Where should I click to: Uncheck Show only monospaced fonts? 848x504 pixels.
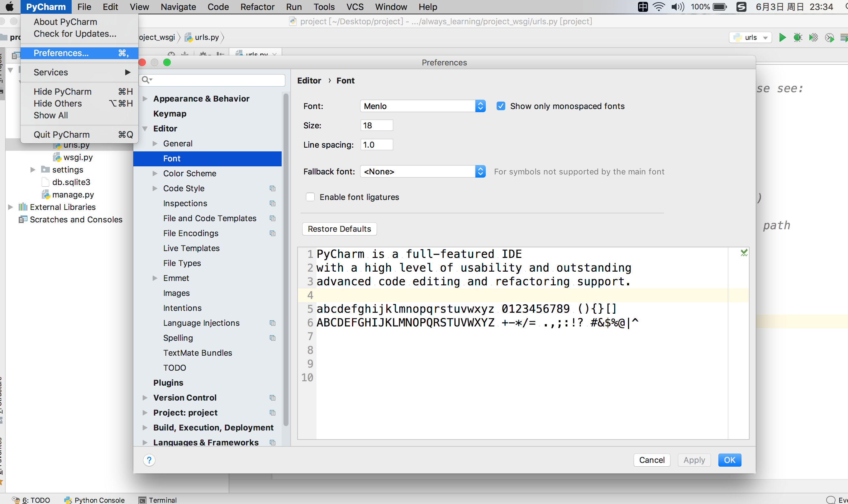pos(501,106)
